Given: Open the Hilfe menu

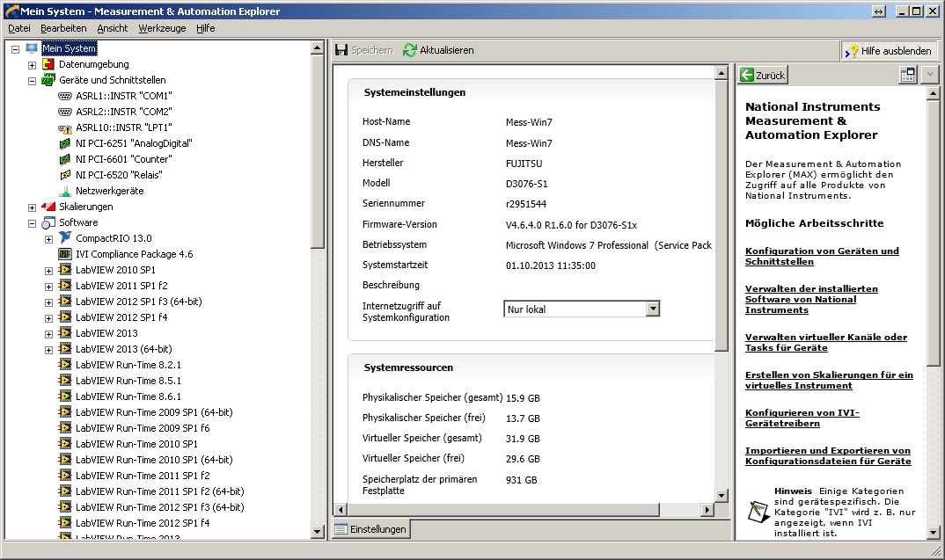Looking at the screenshot, I should point(206,28).
